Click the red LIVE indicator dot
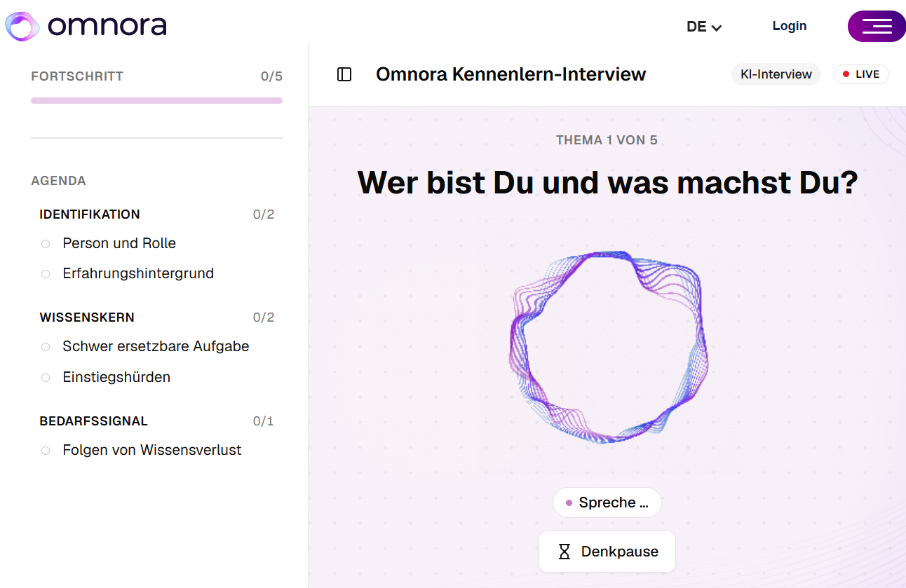Image resolution: width=906 pixels, height=588 pixels. coord(846,74)
